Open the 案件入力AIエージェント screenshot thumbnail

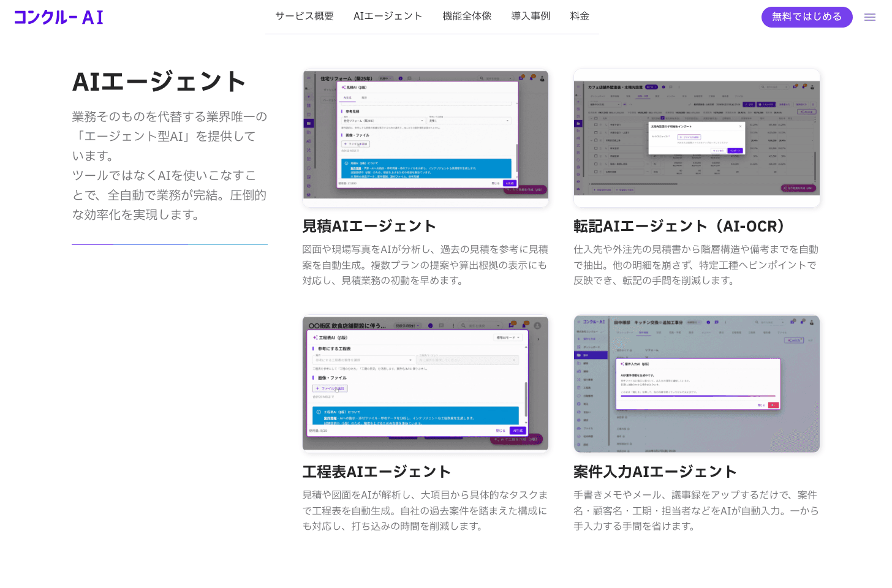697,384
